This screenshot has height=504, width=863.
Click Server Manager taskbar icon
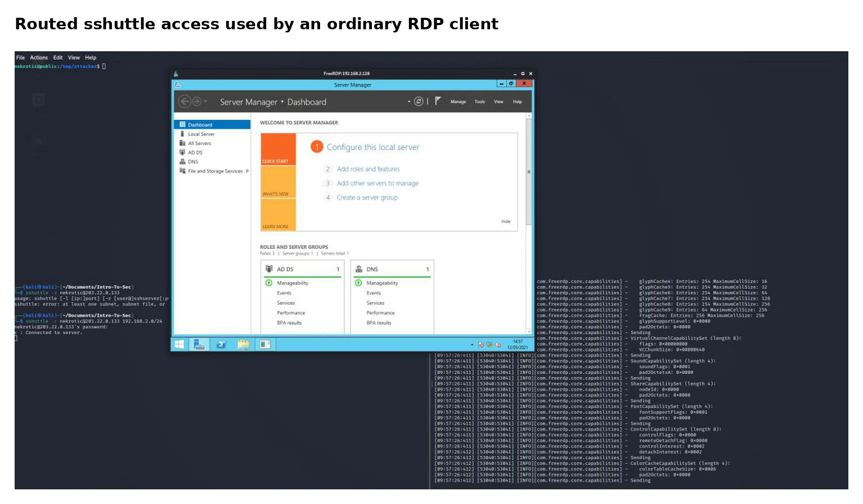click(199, 344)
